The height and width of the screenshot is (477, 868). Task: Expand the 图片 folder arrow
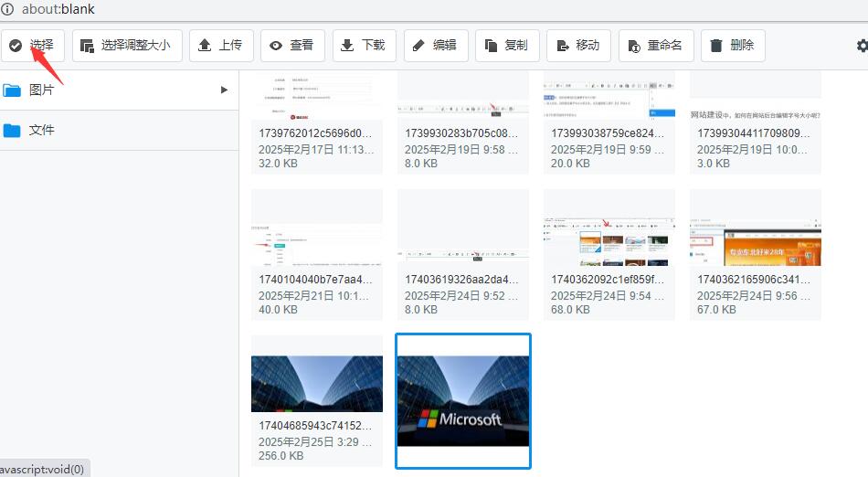(224, 90)
